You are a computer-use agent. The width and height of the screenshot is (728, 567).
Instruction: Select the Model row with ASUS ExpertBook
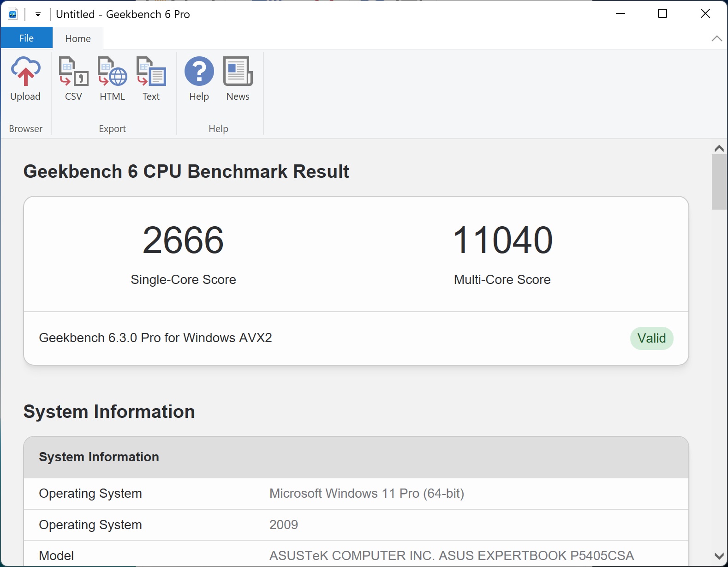pyautogui.click(x=356, y=555)
